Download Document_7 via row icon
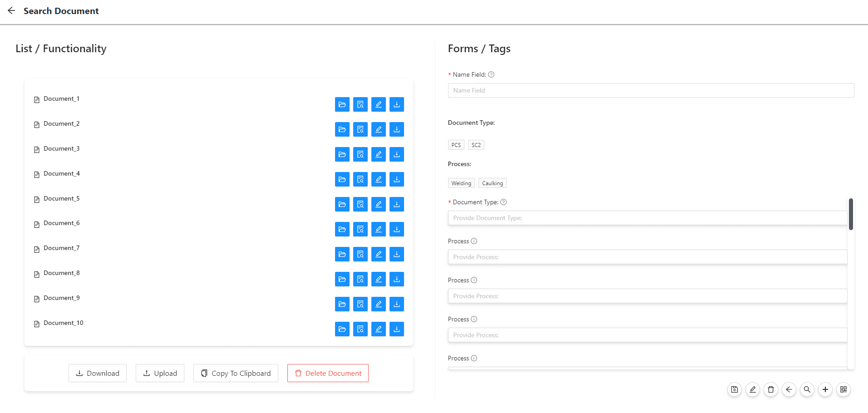868x413 pixels. click(x=397, y=254)
